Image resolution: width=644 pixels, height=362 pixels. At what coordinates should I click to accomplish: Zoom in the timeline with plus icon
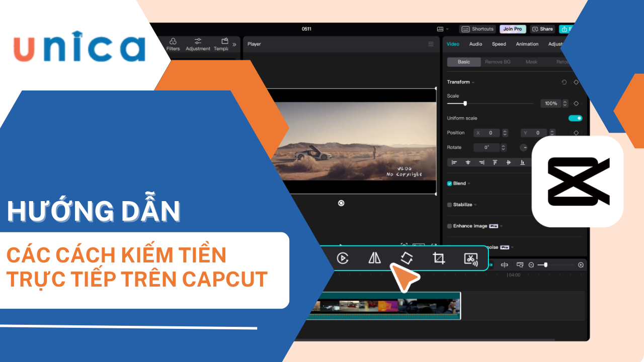point(581,264)
